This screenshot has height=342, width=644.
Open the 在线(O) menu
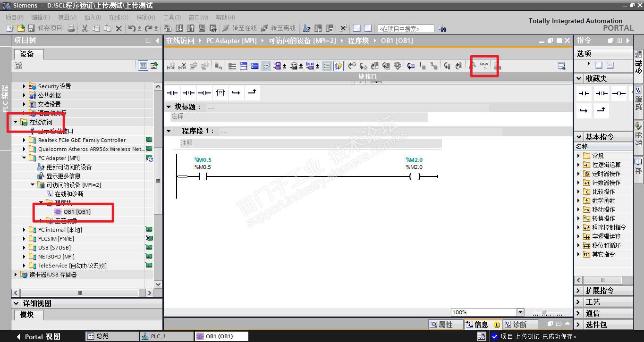119,17
